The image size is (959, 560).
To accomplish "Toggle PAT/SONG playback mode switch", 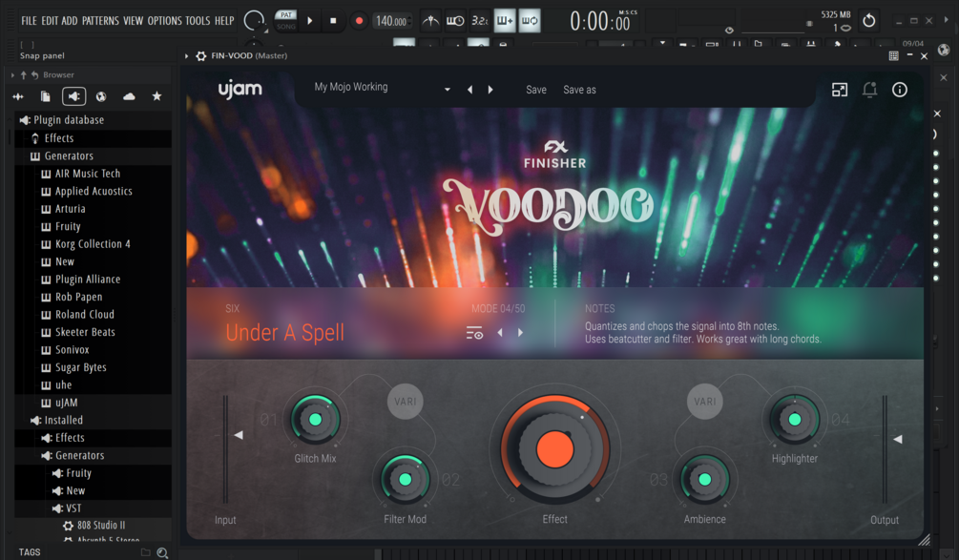I will pos(285,21).
